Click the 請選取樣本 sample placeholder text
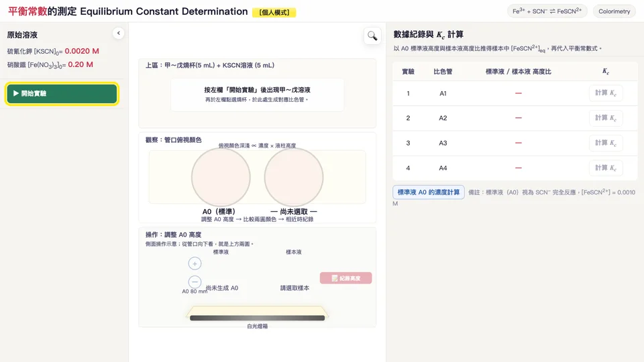The width and height of the screenshot is (644, 362). click(295, 288)
